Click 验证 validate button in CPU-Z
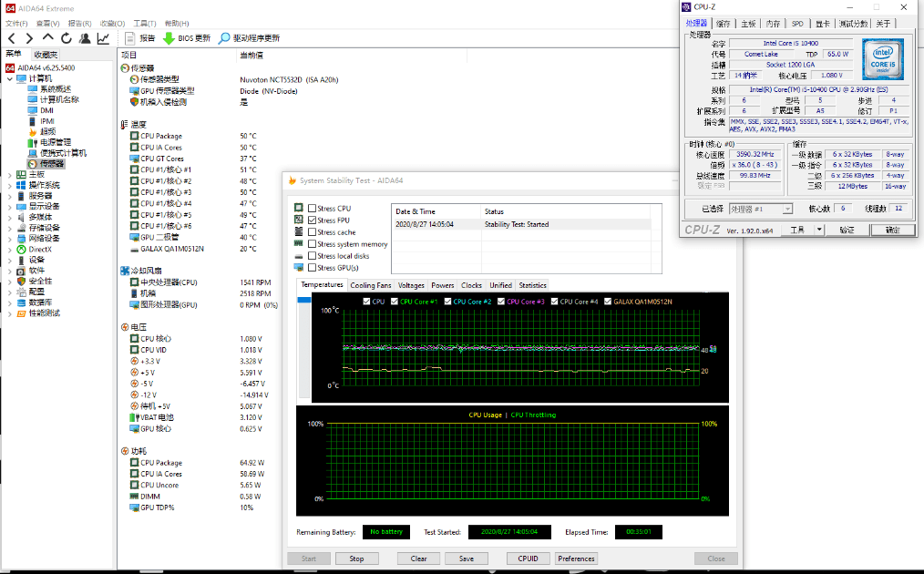The width and height of the screenshot is (924, 574). click(x=847, y=230)
